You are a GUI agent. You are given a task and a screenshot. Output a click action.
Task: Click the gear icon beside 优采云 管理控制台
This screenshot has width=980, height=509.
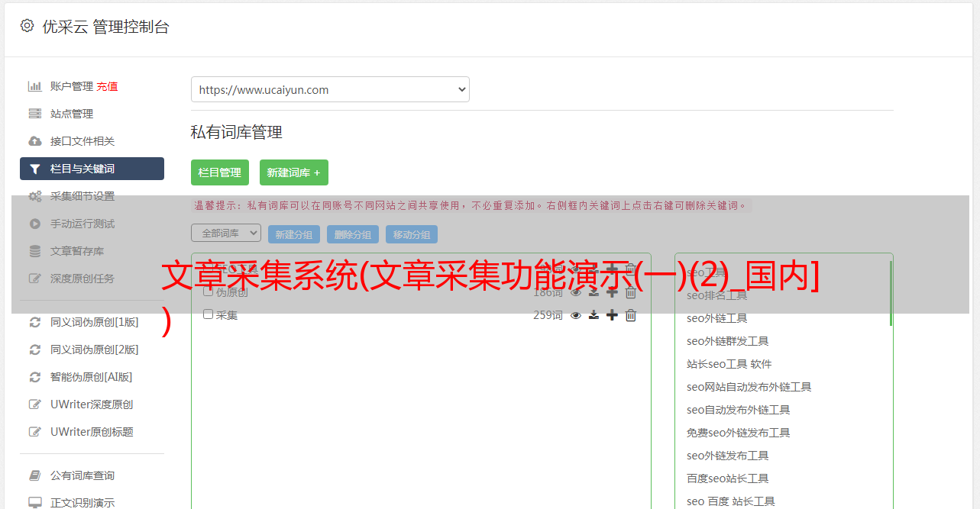(27, 26)
